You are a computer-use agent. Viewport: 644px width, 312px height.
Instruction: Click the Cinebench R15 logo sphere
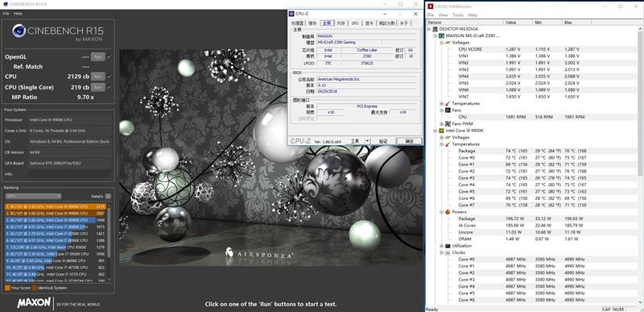coord(19,31)
